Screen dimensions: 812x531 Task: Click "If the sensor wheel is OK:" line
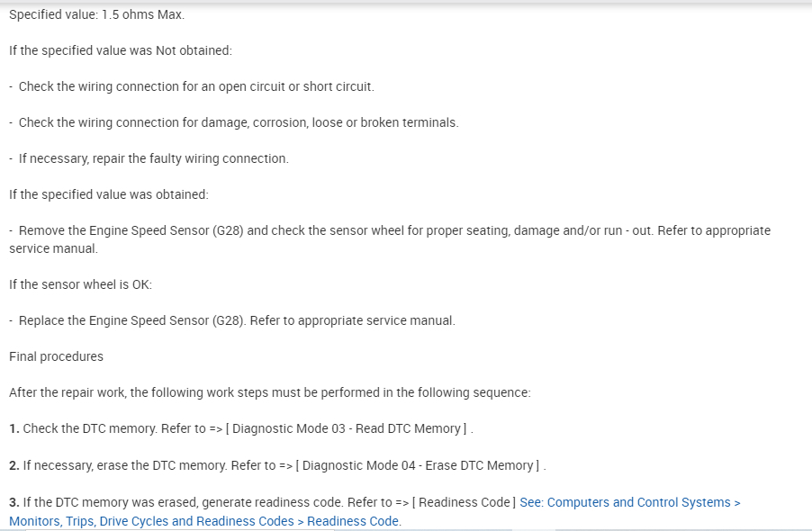coord(80,284)
